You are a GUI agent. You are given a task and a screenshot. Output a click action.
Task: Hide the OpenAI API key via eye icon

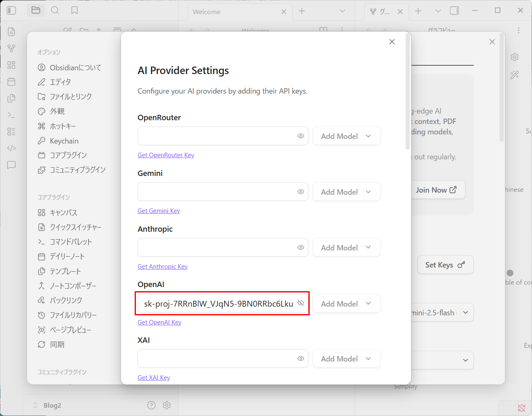[300, 303]
